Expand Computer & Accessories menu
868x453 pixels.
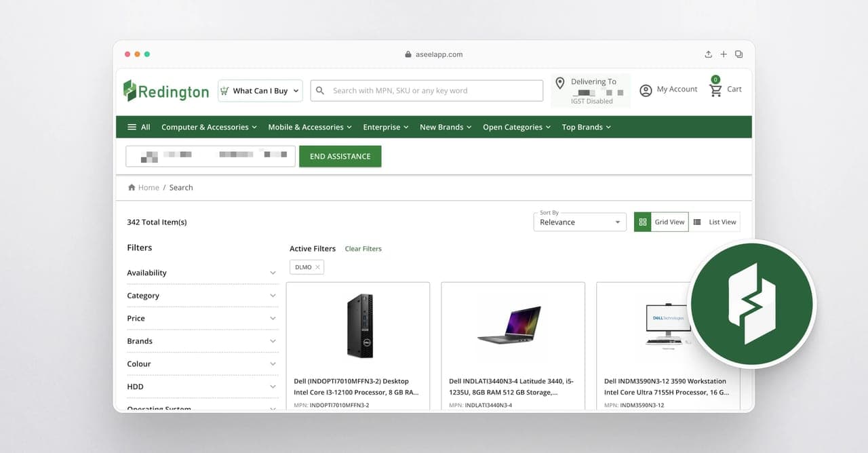click(x=209, y=127)
